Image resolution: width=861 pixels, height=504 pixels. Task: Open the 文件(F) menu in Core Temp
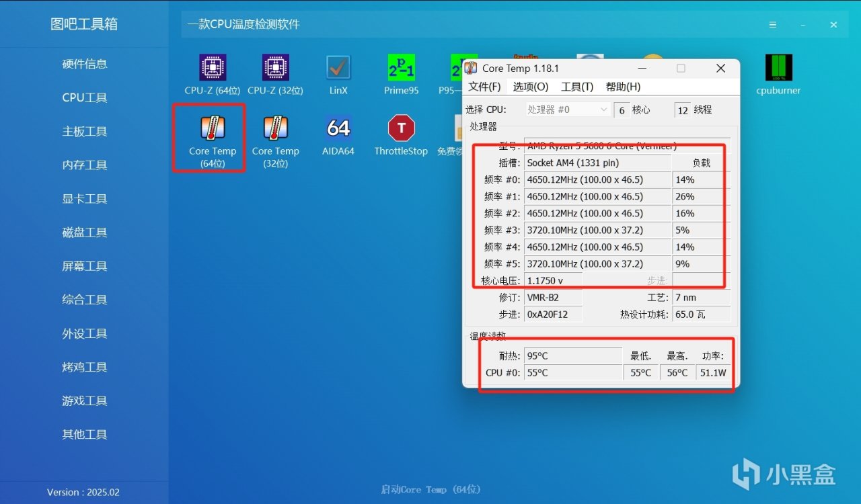click(485, 87)
